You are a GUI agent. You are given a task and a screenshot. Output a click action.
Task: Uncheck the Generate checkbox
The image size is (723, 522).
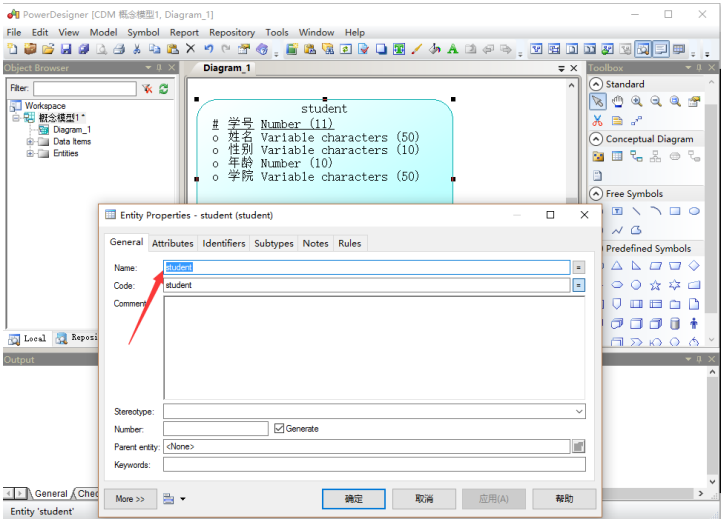point(279,428)
